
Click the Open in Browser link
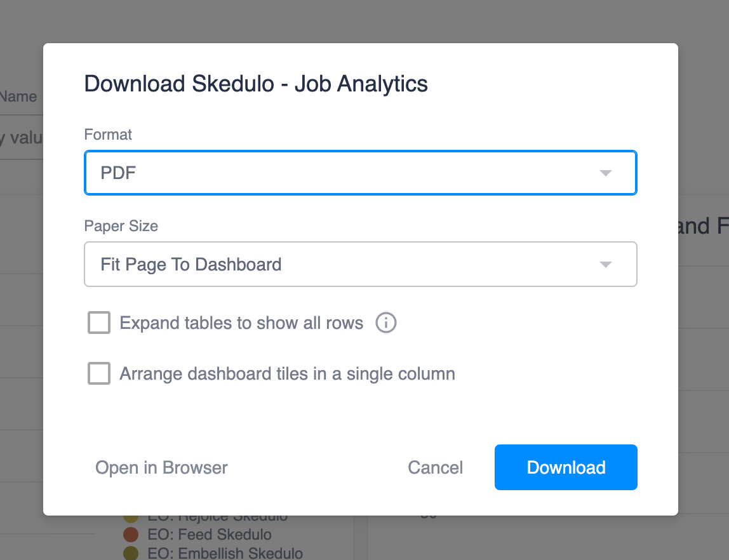161,467
